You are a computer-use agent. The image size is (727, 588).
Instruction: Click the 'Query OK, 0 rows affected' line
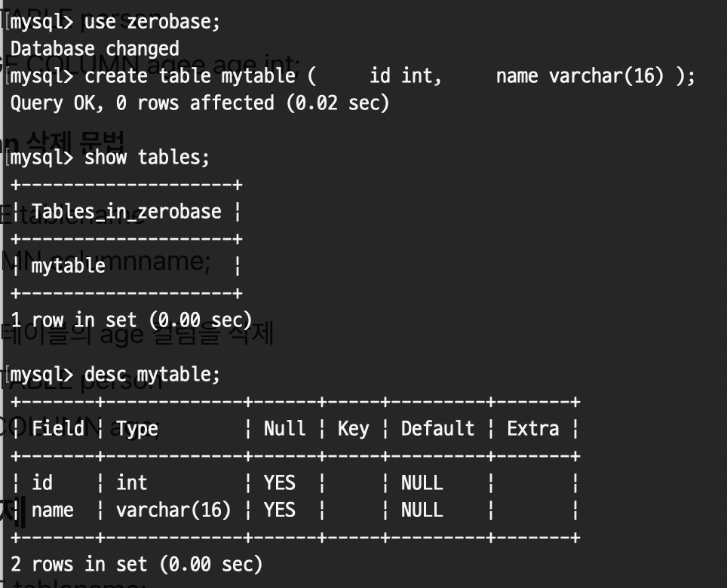pos(200,103)
